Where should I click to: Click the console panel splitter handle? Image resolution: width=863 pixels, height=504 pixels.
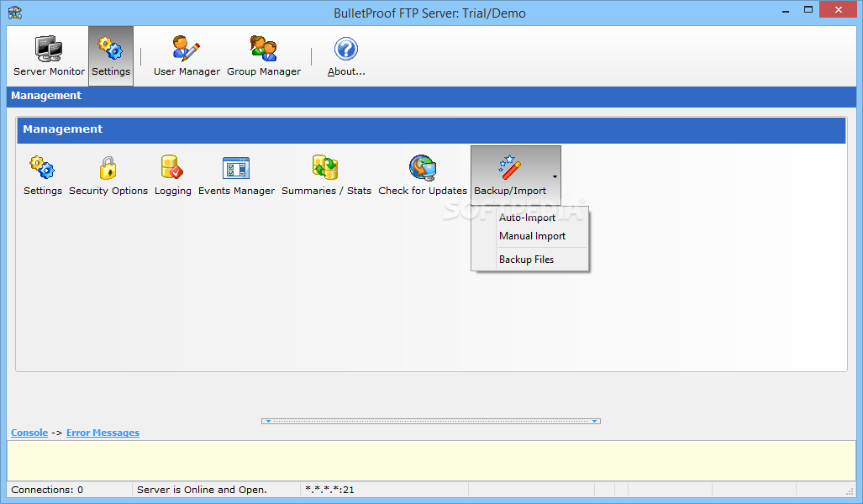coord(431,421)
